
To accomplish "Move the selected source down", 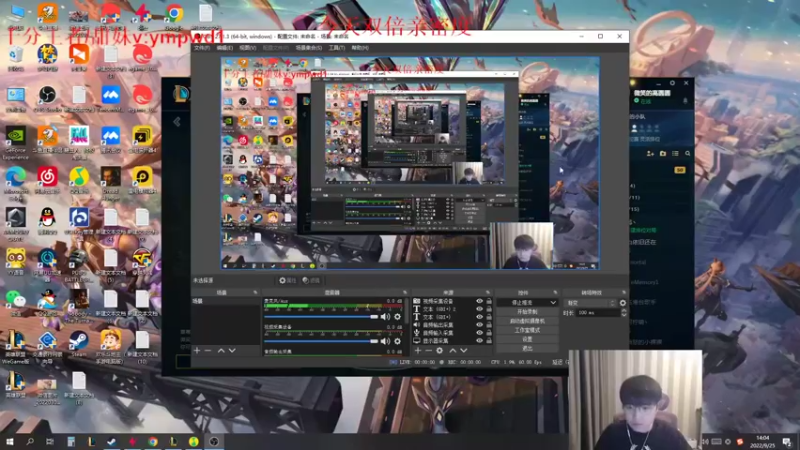I will (464, 351).
